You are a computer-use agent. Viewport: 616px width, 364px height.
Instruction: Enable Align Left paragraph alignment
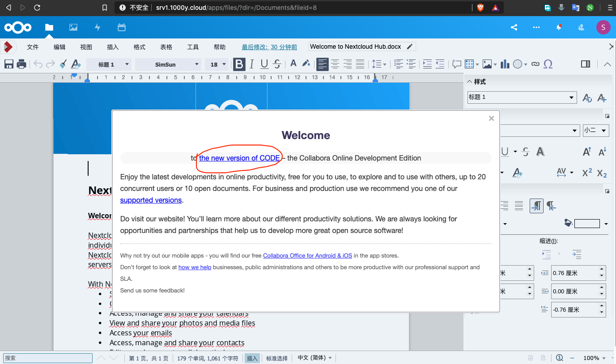[322, 64]
